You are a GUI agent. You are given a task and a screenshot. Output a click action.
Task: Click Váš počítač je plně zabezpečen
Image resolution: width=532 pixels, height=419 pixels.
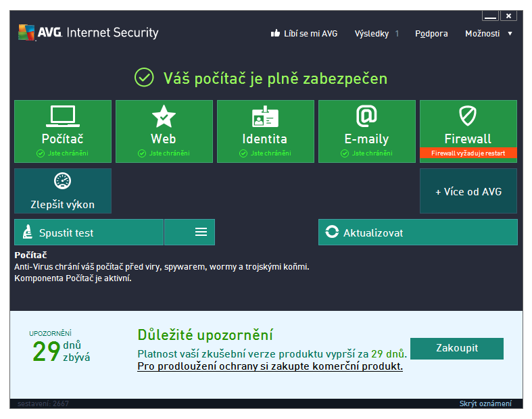click(275, 78)
